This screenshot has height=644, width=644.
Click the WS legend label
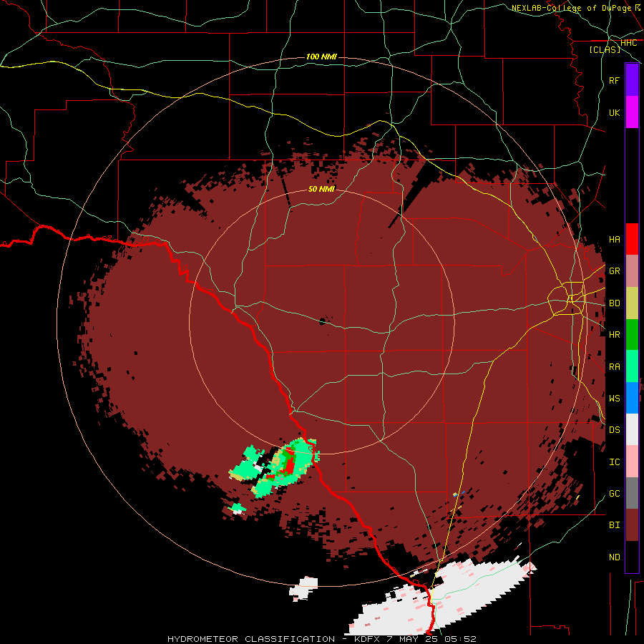tap(614, 398)
